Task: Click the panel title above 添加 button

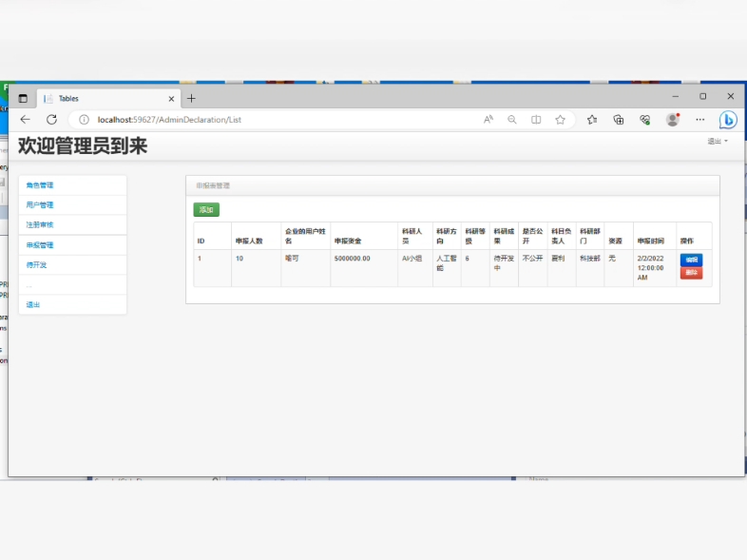Action: tap(213, 185)
